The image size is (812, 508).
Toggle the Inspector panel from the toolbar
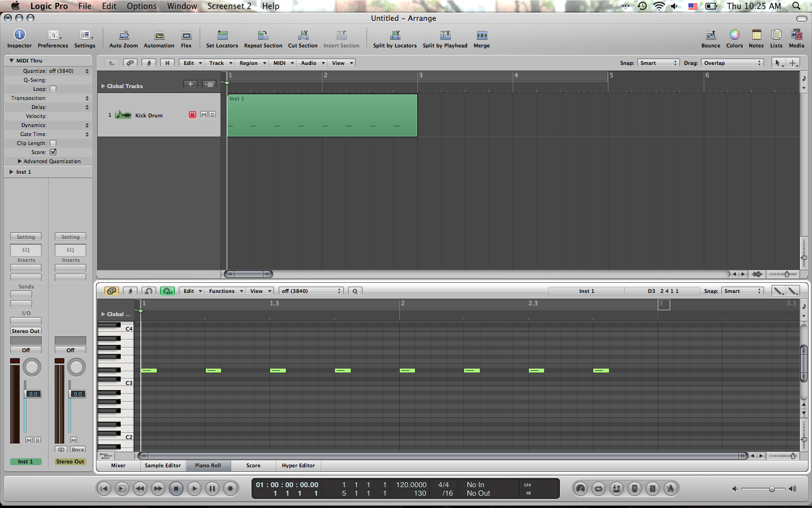pyautogui.click(x=19, y=38)
